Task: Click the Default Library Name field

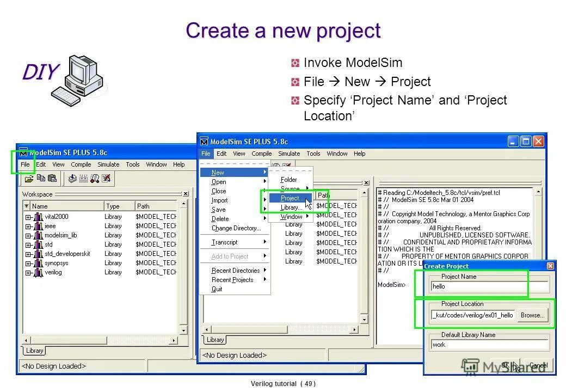Action: coord(490,345)
